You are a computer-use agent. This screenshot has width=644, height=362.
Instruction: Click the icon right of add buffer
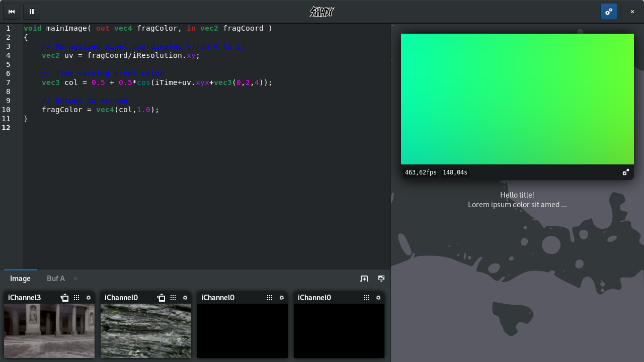(x=381, y=279)
